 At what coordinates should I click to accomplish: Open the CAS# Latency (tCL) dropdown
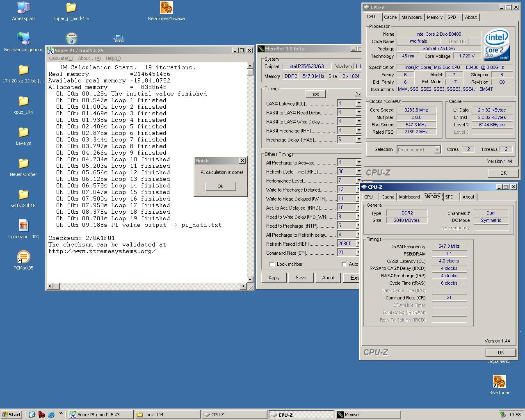tap(358, 103)
